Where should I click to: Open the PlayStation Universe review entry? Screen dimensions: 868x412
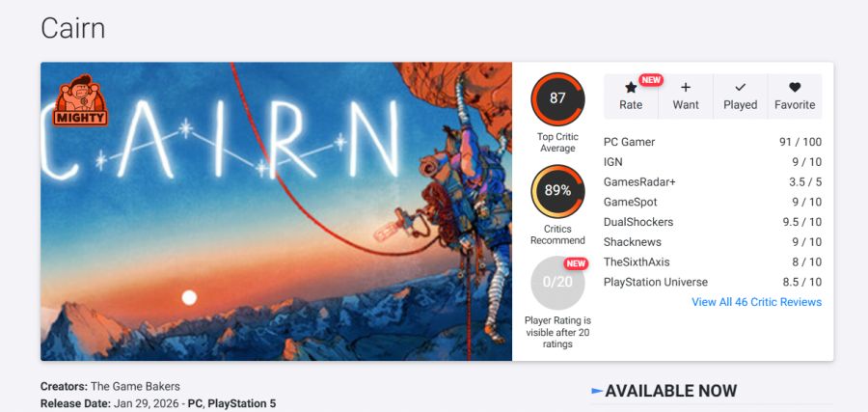point(713,282)
